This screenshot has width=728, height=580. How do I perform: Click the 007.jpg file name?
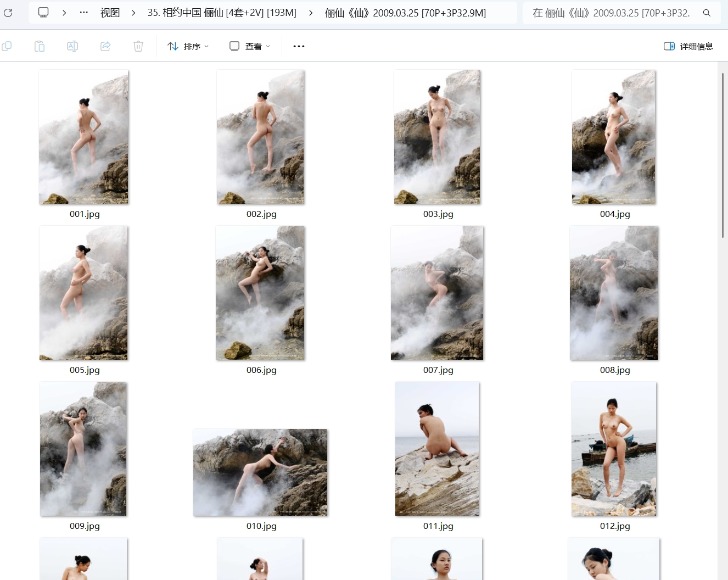tap(438, 370)
